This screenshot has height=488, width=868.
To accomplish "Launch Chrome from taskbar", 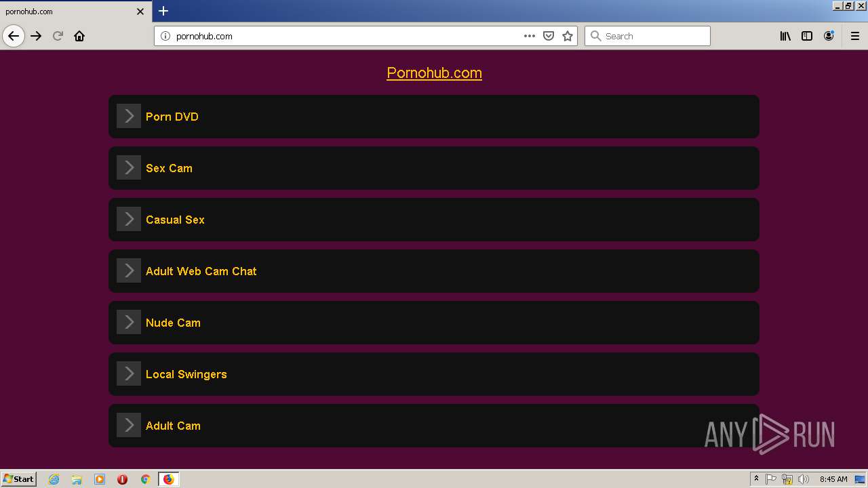I will pos(145,479).
